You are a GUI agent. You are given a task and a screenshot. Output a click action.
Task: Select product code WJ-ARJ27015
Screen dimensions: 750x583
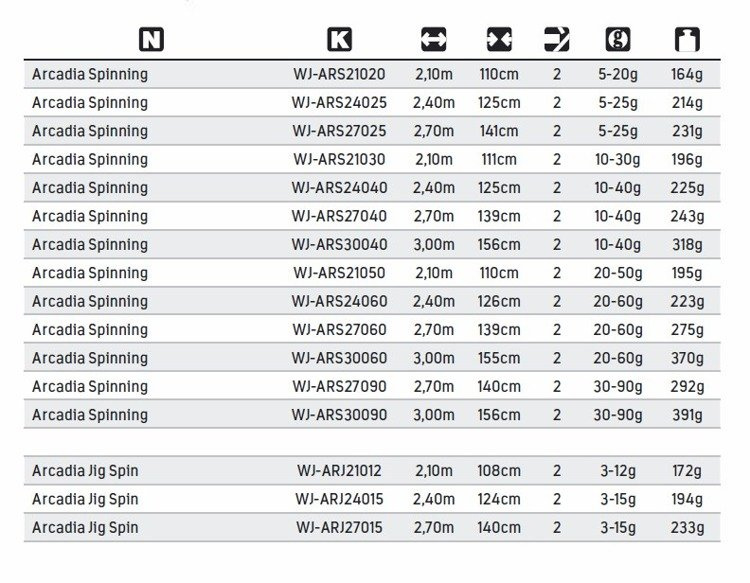tap(340, 527)
